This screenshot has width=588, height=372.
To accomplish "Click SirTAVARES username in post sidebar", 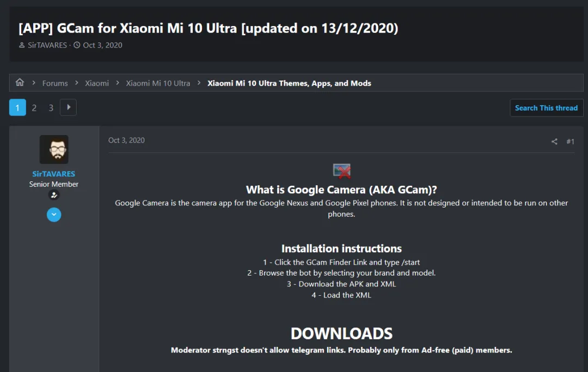I will [x=54, y=174].
